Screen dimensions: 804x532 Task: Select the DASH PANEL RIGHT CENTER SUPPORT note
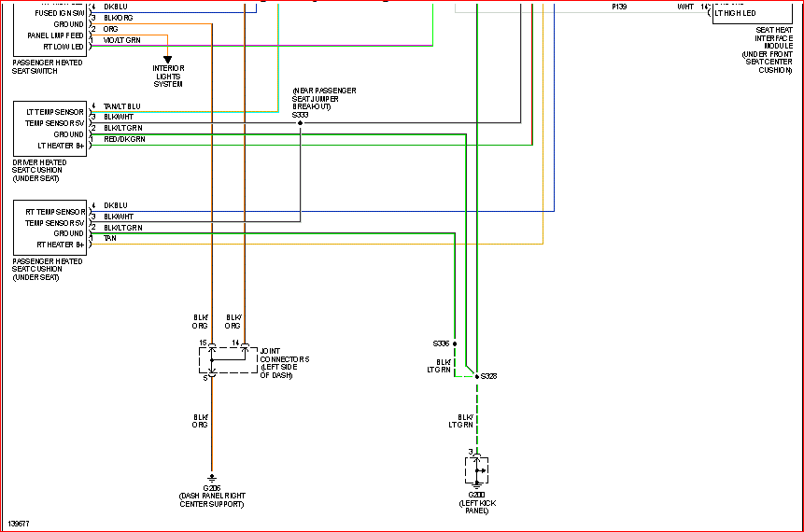point(212,500)
